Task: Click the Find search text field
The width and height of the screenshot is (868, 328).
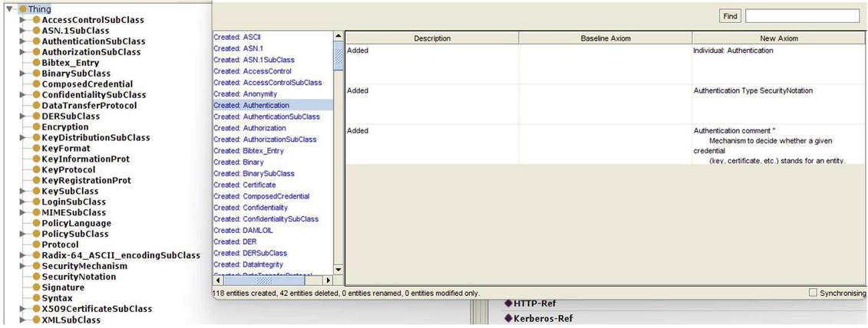Action: [x=802, y=16]
